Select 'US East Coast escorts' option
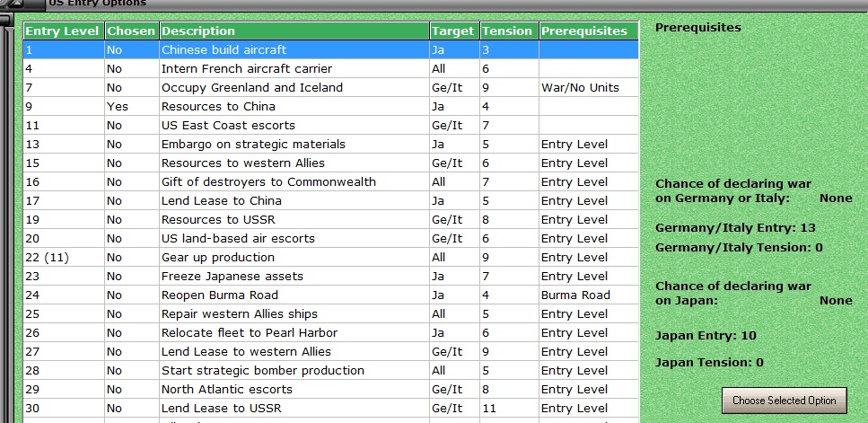This screenshot has height=423, width=868. [331, 125]
